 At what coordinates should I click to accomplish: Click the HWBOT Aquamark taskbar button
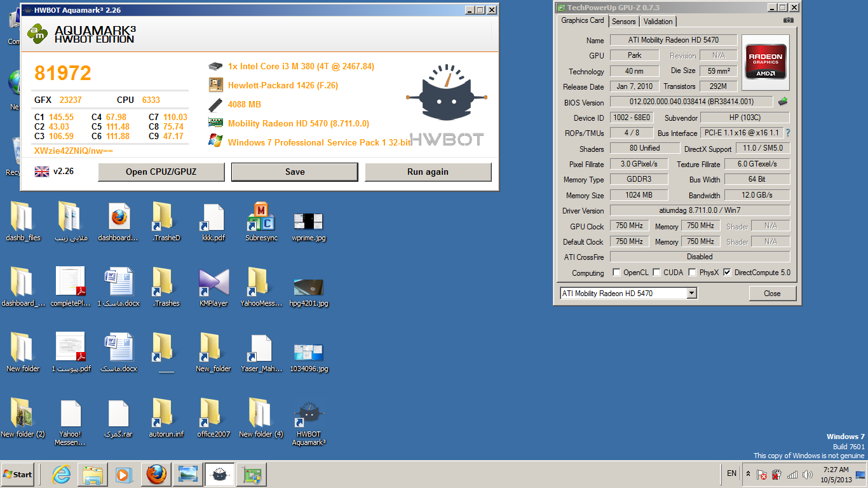[219, 475]
